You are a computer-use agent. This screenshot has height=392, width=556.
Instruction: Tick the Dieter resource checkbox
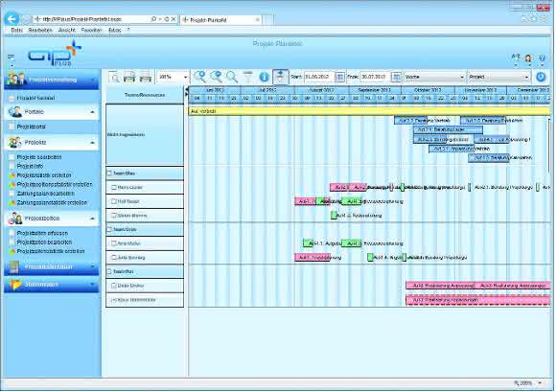114,286
